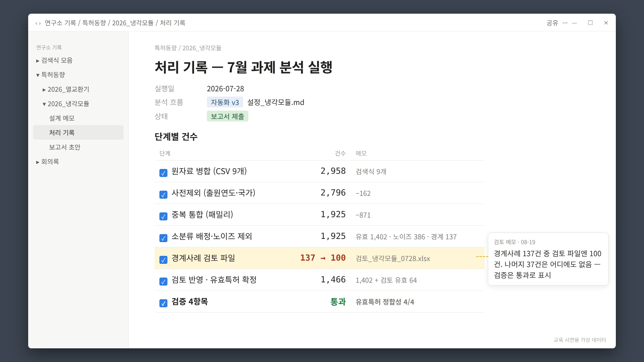Screen dimensions: 644x362
Task: Click the 보고서 제출 status badge
Action: pyautogui.click(x=227, y=116)
